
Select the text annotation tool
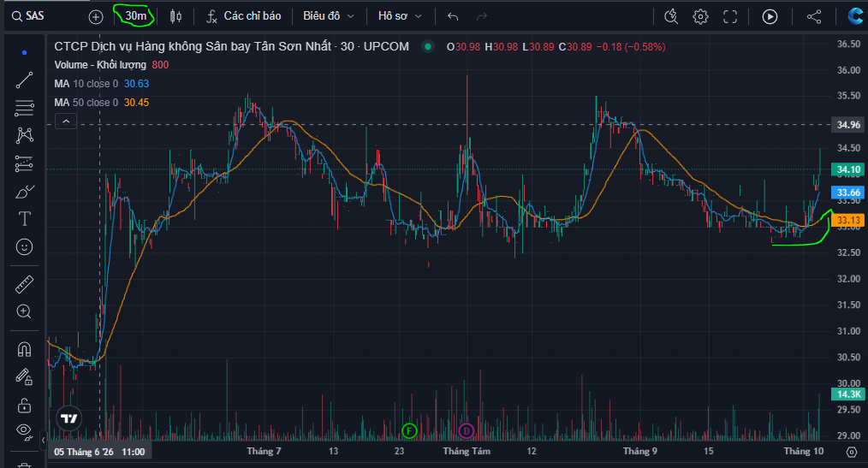pos(24,219)
